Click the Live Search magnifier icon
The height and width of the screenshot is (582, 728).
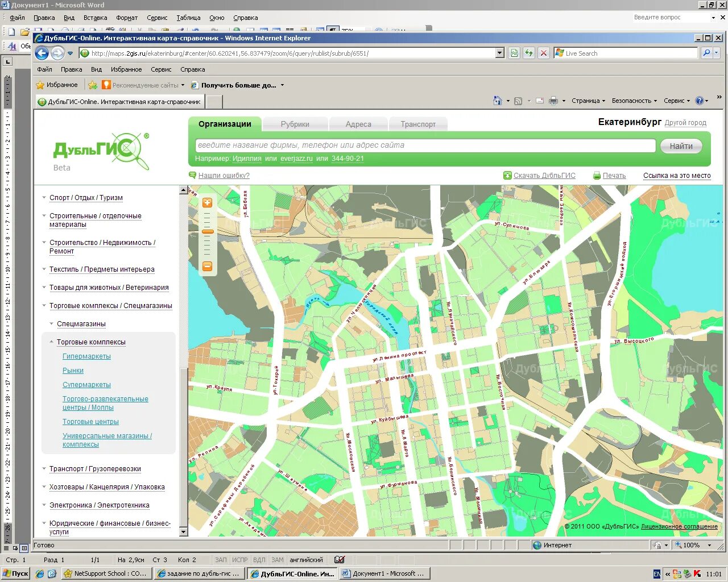[706, 53]
